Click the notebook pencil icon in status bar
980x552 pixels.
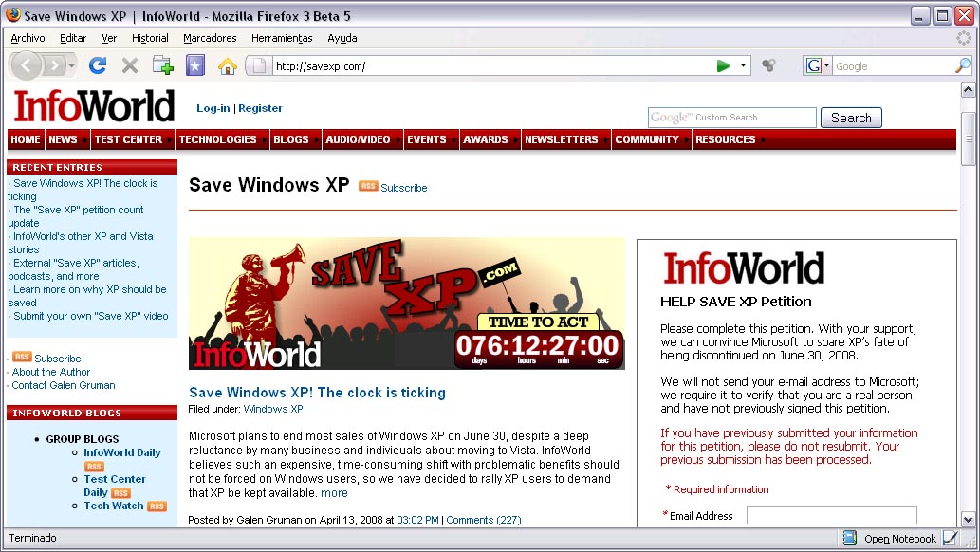950,538
